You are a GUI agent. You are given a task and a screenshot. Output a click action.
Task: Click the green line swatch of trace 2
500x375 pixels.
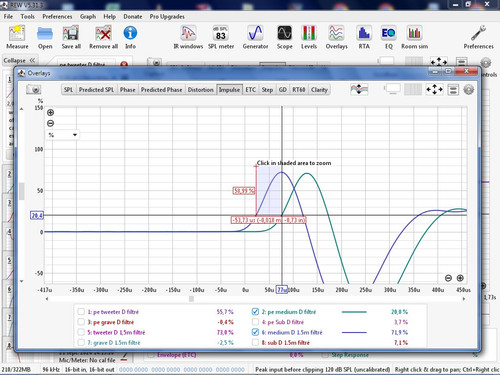coord(354,312)
